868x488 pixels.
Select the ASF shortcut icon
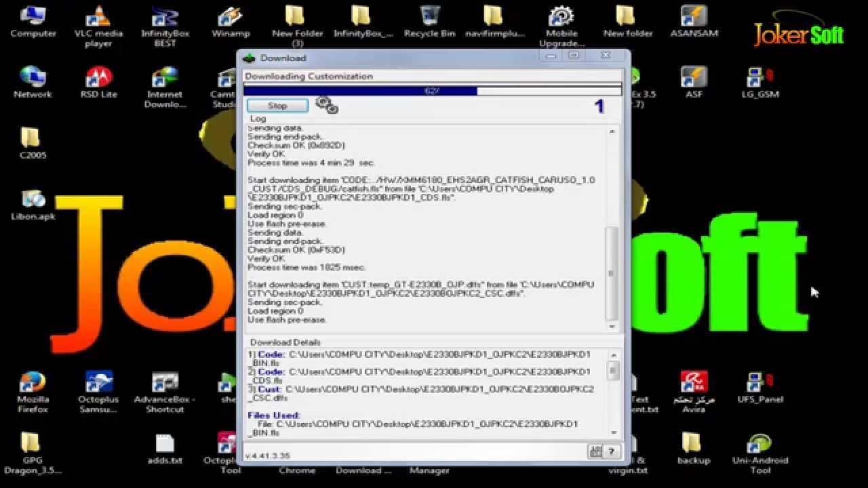click(693, 83)
